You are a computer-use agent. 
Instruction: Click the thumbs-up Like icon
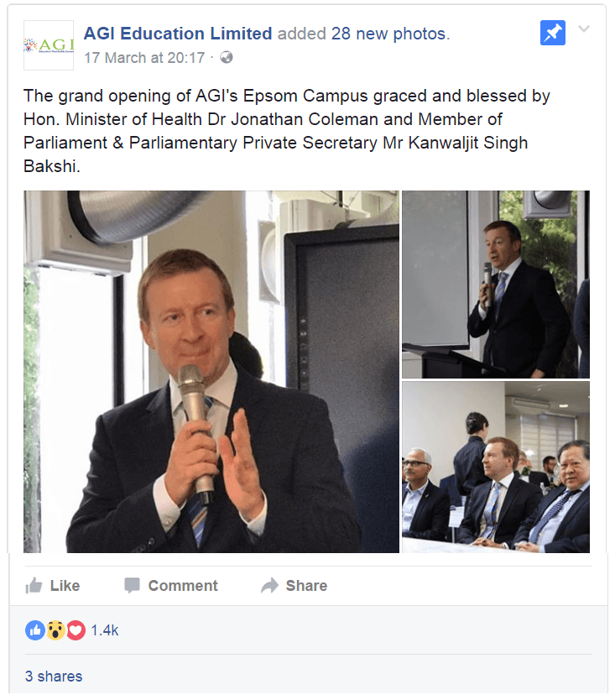pyautogui.click(x=34, y=585)
